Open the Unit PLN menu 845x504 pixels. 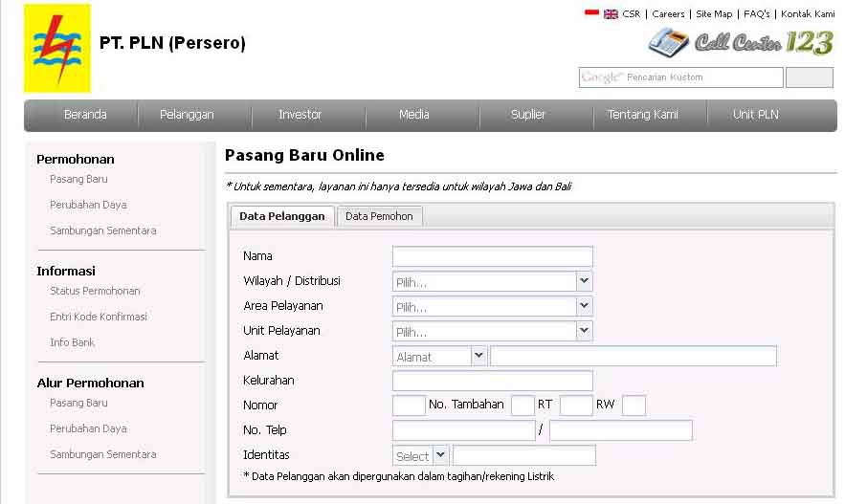[x=756, y=115]
